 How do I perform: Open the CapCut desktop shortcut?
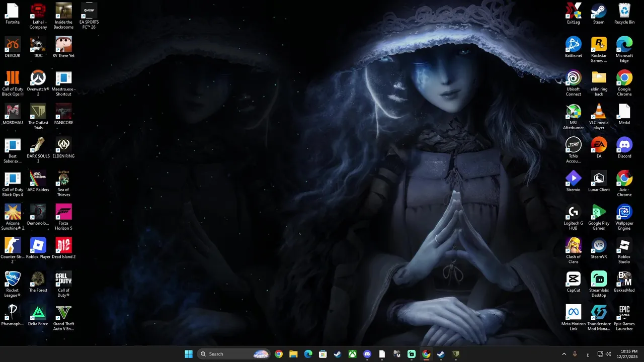(x=574, y=282)
